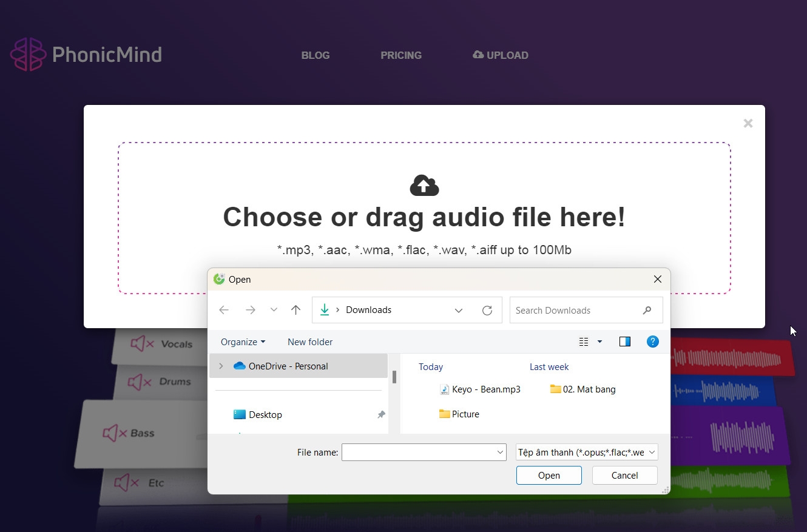Click the Up folder arrow in Open dialog

(x=295, y=310)
